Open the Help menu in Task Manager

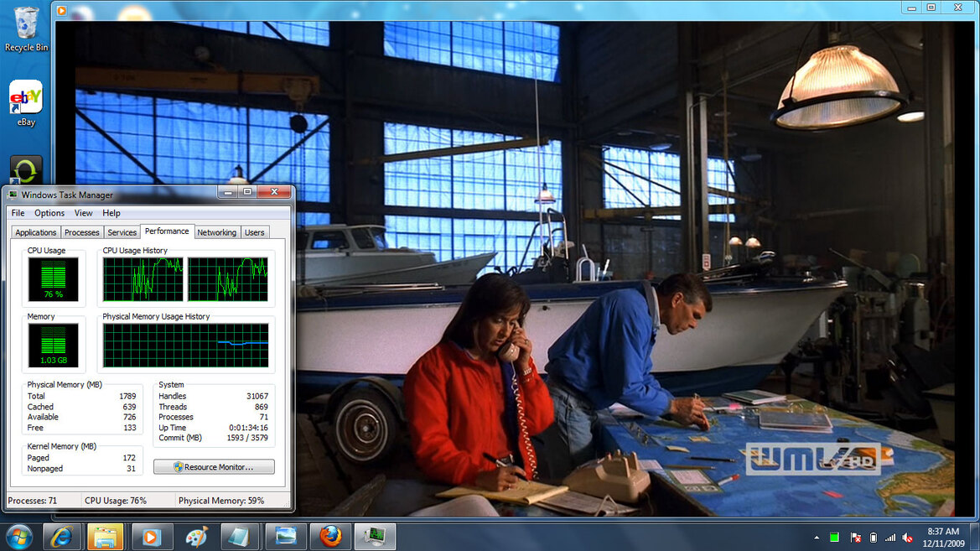111,213
